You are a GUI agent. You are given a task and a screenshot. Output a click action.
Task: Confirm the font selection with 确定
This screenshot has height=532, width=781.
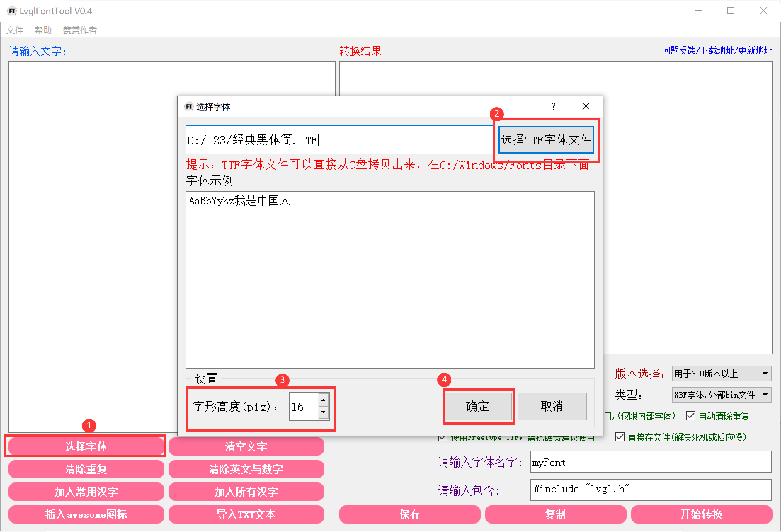478,406
